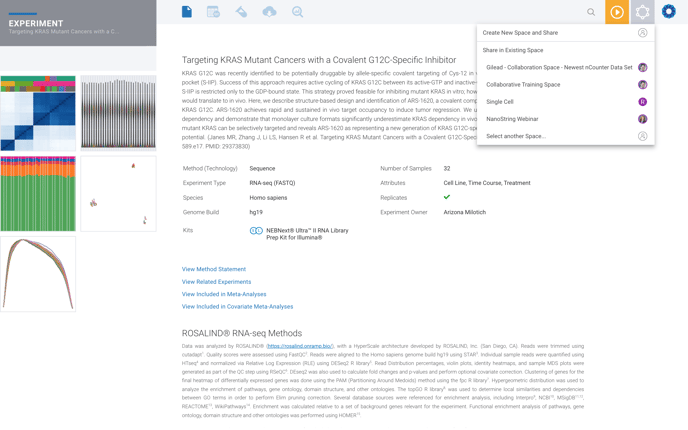Image resolution: width=688 pixels, height=430 pixels.
Task: Open the rosalind.onramp.bio hyperlink
Action: 300,346
